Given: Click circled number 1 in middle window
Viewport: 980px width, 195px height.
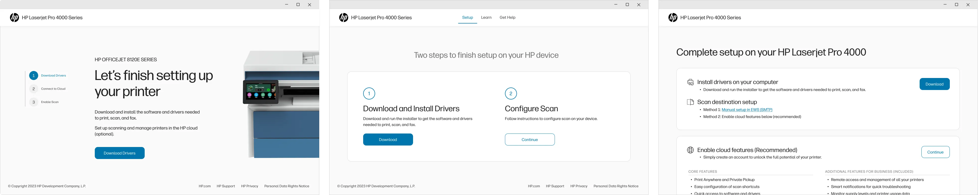Looking at the screenshot, I should pos(369,93).
